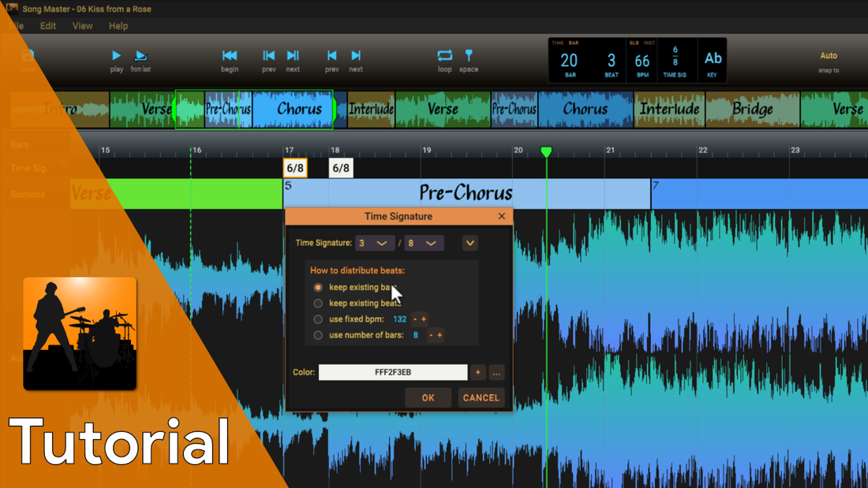Image resolution: width=868 pixels, height=488 pixels.
Task: Select the 'keep existing bars' radio button
Action: 319,287
